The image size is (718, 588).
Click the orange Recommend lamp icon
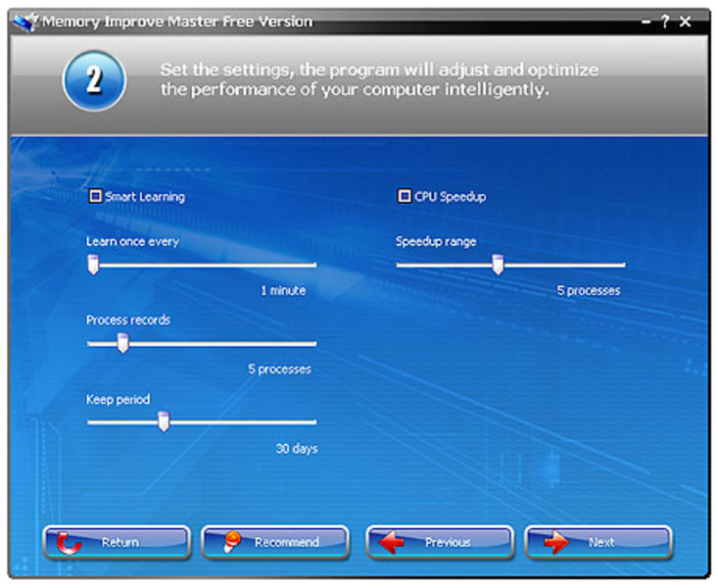[x=232, y=541]
